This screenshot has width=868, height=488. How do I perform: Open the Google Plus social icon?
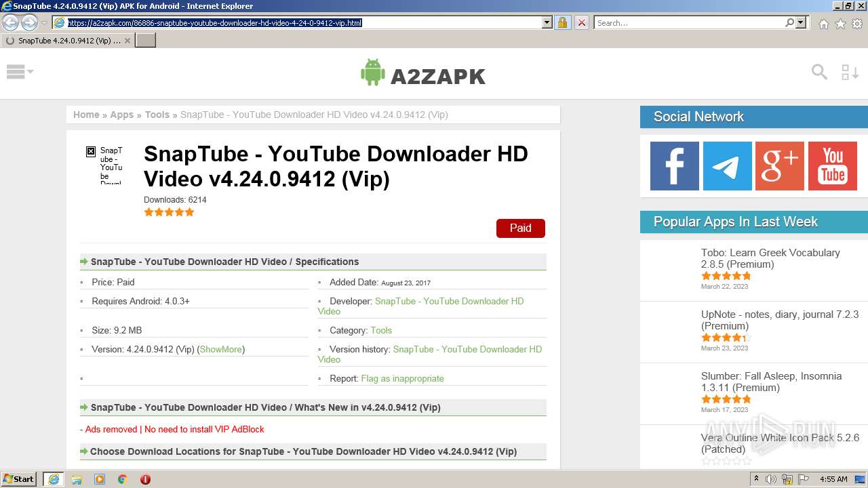click(780, 166)
